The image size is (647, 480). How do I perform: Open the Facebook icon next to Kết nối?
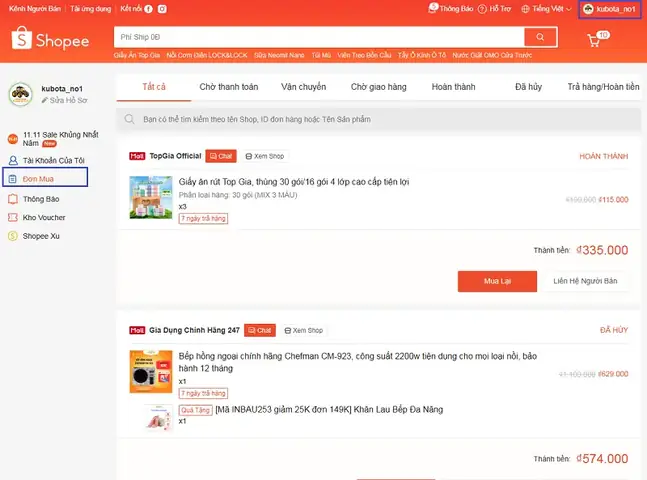click(149, 9)
